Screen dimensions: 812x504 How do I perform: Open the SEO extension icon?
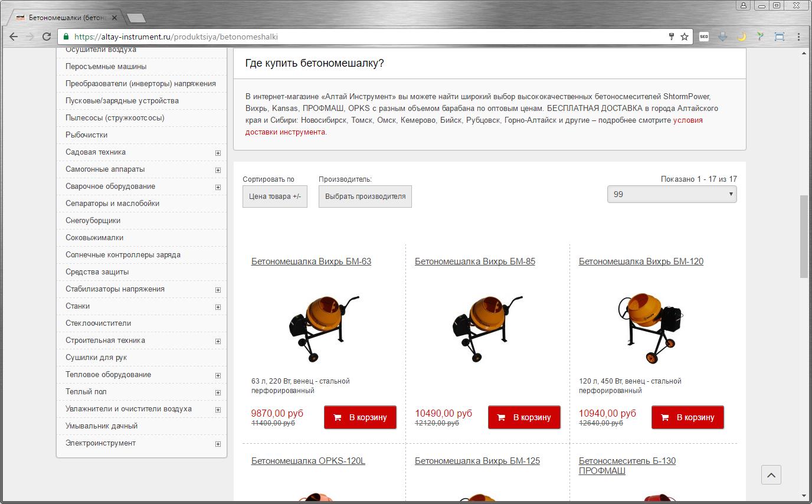[703, 37]
